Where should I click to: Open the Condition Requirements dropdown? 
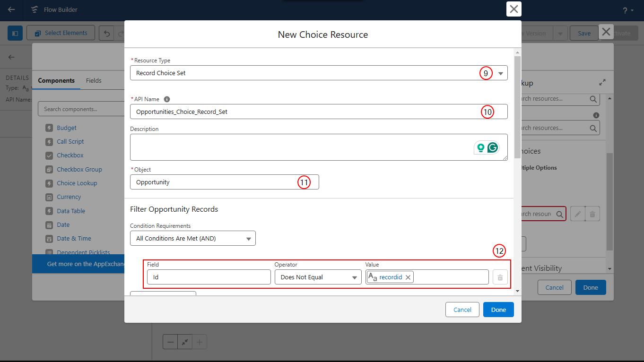[x=193, y=238]
